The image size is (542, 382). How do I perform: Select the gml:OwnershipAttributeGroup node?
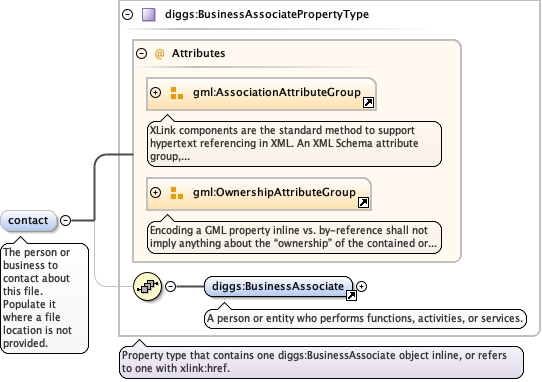pyautogui.click(x=259, y=194)
